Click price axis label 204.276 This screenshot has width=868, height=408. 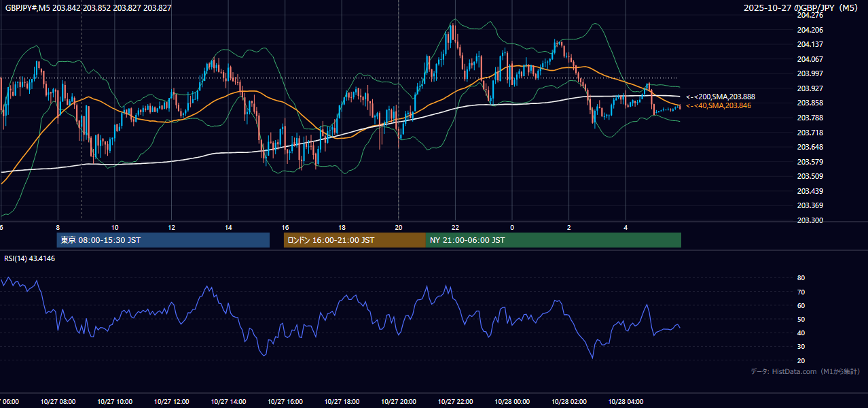click(x=810, y=15)
